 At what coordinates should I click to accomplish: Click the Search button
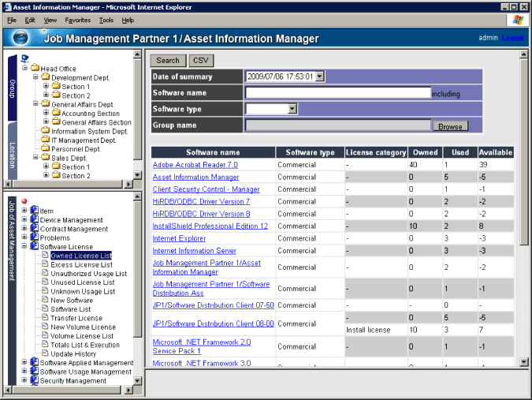pyautogui.click(x=168, y=60)
